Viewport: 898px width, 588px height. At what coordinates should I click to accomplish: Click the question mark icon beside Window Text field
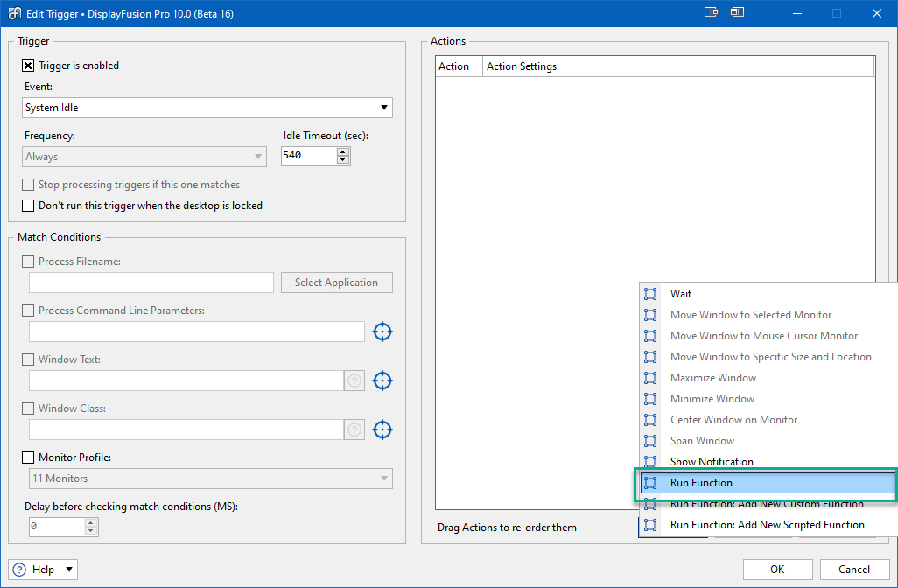coord(354,381)
